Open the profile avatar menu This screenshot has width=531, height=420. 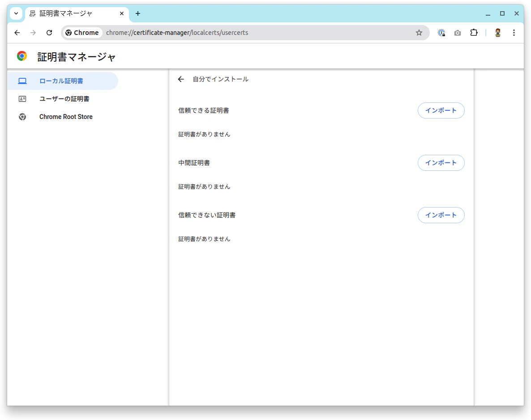pos(497,33)
